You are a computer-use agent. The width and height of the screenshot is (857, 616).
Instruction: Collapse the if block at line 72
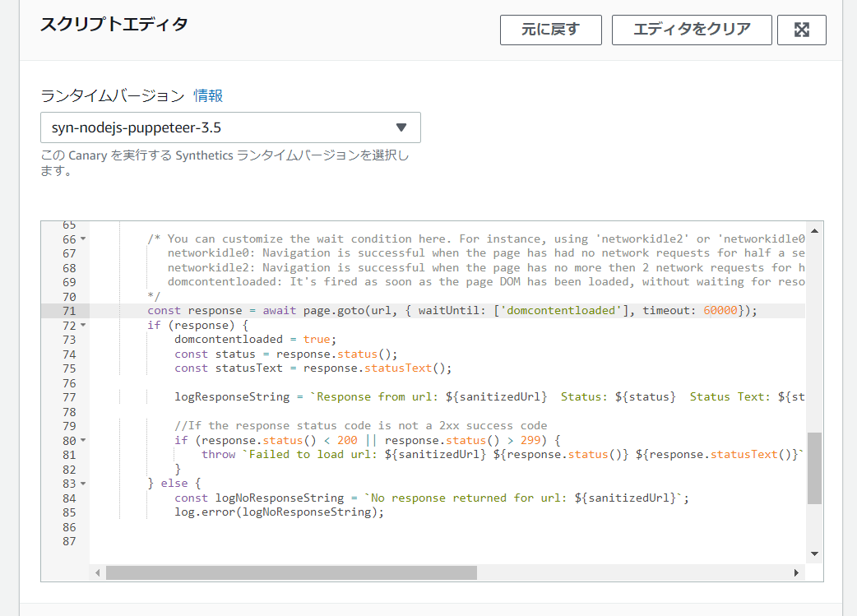click(x=83, y=325)
